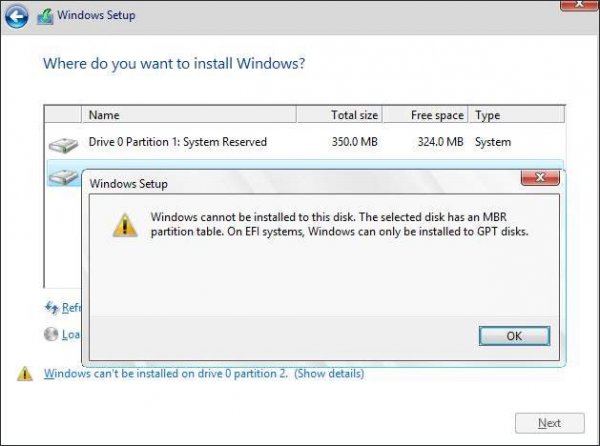
Task: Click the error dialog's message text
Action: coord(339,224)
